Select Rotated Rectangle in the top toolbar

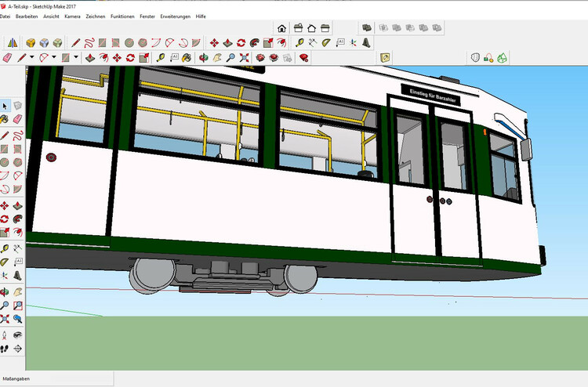(x=115, y=43)
